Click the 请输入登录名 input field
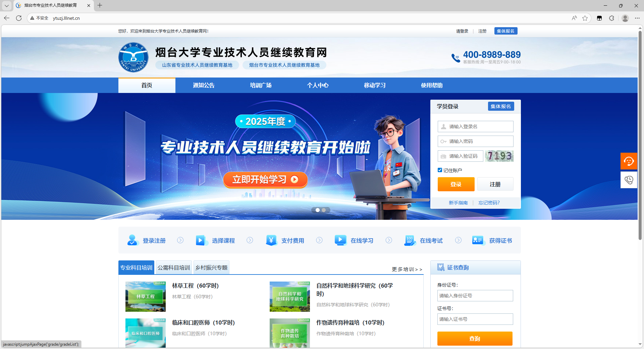The width and height of the screenshot is (644, 349). (475, 127)
